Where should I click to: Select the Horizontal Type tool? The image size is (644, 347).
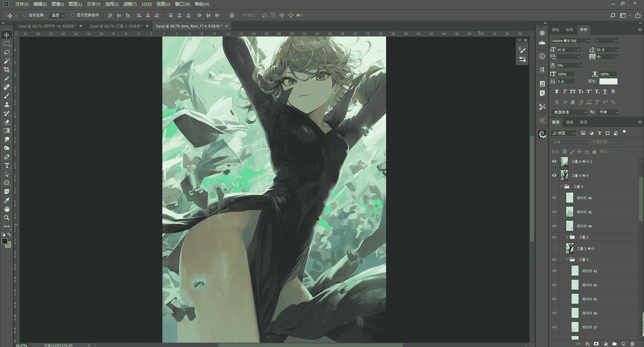click(7, 165)
